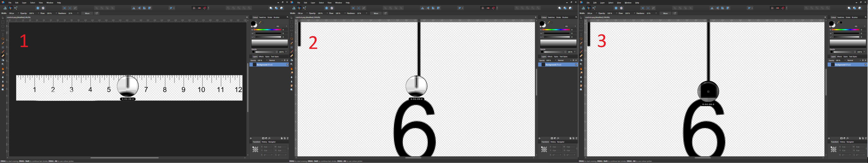Click the Pixel persona grid icon in the middle window
868x163 pixels.
pos(299,8)
